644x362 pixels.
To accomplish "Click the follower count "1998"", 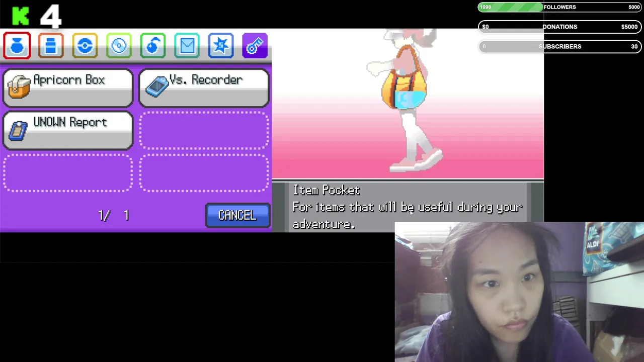I will click(486, 7).
